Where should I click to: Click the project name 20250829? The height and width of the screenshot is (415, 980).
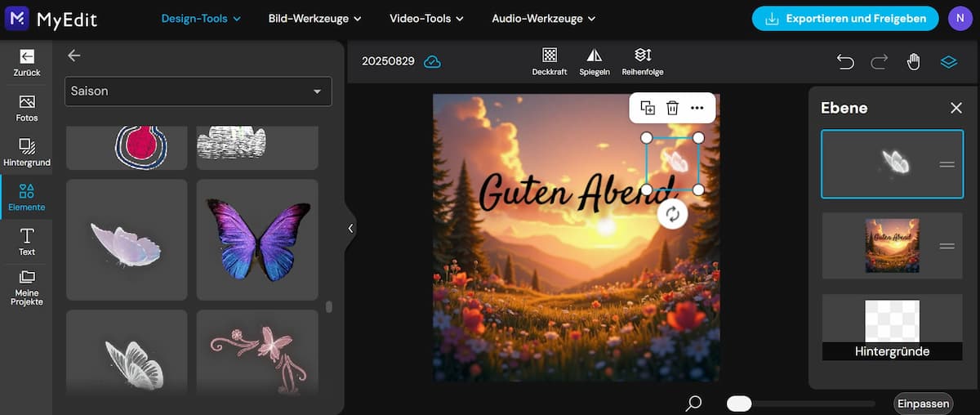[388, 61]
